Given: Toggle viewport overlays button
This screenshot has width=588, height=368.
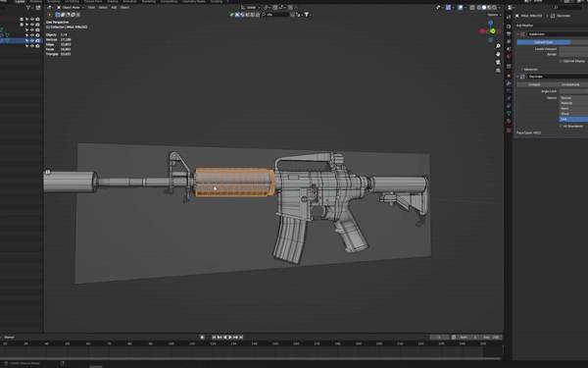Looking at the screenshot, I should [461, 8].
